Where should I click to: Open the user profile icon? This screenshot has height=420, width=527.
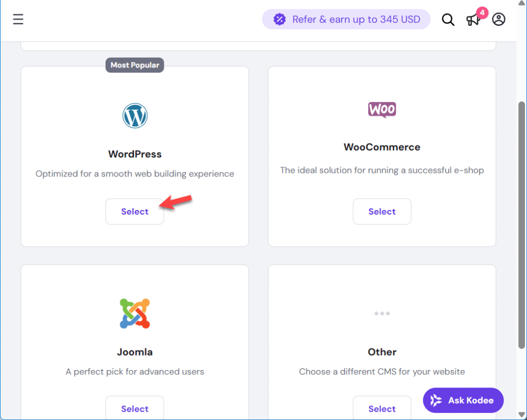point(499,20)
